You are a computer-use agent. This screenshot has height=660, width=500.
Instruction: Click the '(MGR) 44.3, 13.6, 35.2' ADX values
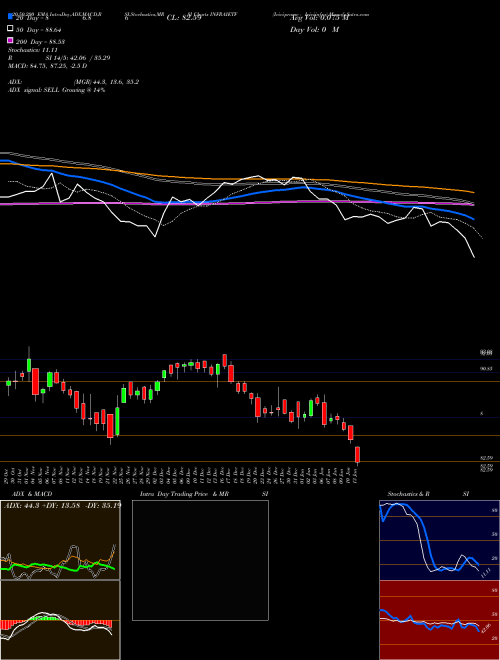coord(106,82)
